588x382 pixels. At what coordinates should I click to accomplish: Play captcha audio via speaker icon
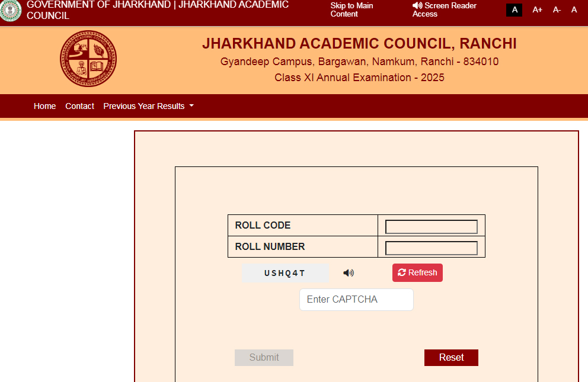coord(349,272)
